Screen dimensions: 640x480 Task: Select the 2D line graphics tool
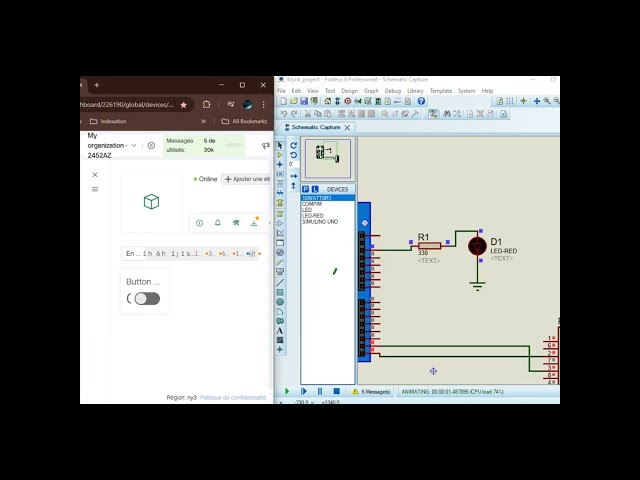280,282
